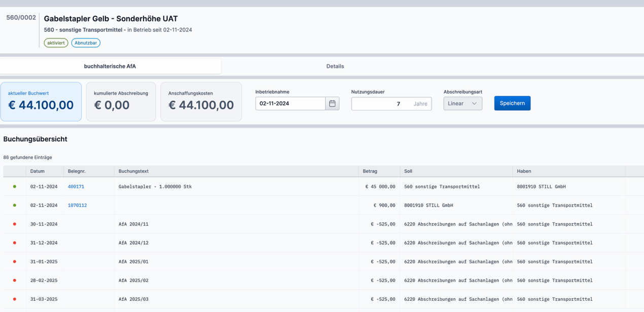Select the buchhalterische AfA tab

click(110, 66)
